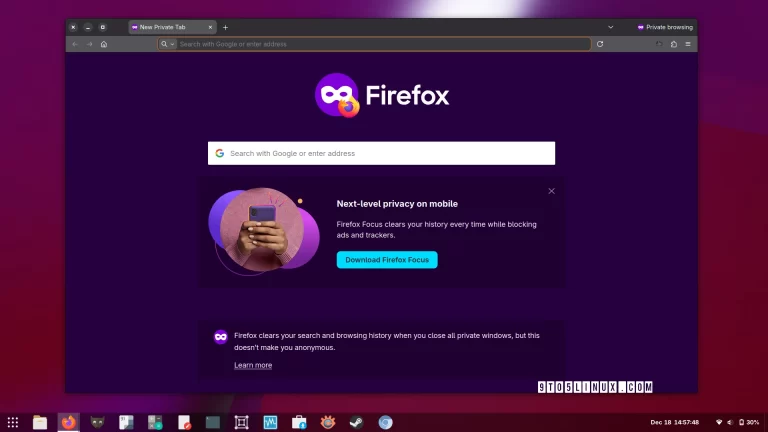Reload the current page

(600, 44)
